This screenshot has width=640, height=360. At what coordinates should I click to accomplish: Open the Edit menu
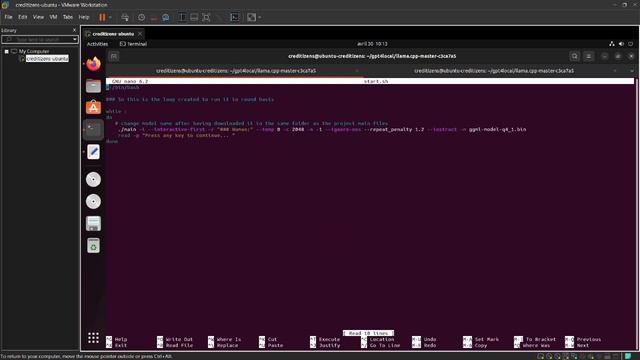pyautogui.click(x=22, y=17)
